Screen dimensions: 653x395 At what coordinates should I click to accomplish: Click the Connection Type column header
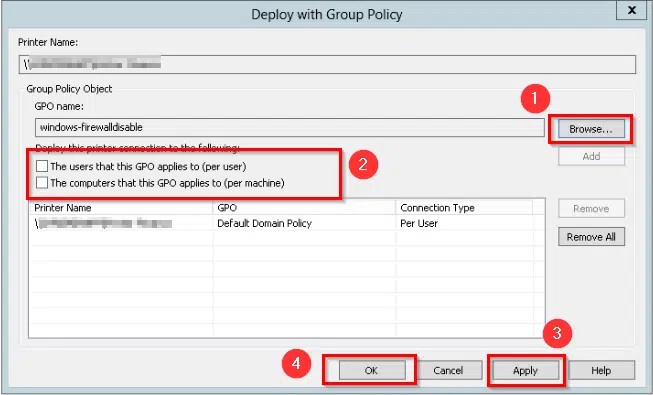pos(464,208)
